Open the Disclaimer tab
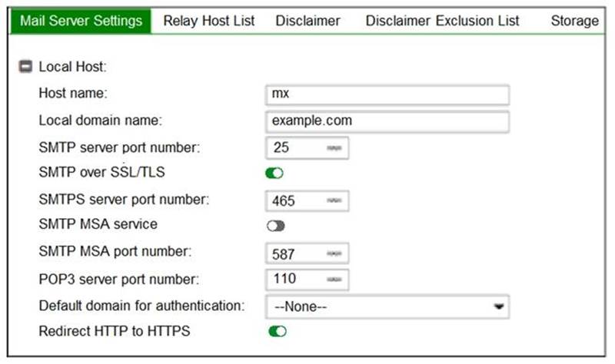Viewport: 615px width, 364px height. pyautogui.click(x=307, y=21)
